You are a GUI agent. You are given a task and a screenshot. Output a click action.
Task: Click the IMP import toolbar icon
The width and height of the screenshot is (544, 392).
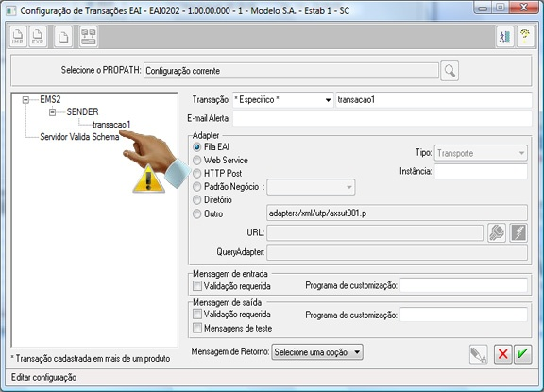pos(18,36)
